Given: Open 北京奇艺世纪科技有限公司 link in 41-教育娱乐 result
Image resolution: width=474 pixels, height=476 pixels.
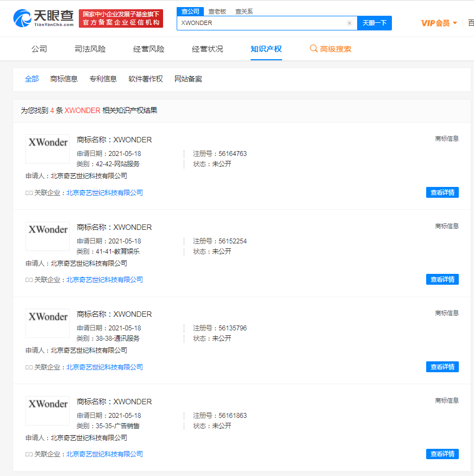Looking at the screenshot, I should tap(104, 280).
